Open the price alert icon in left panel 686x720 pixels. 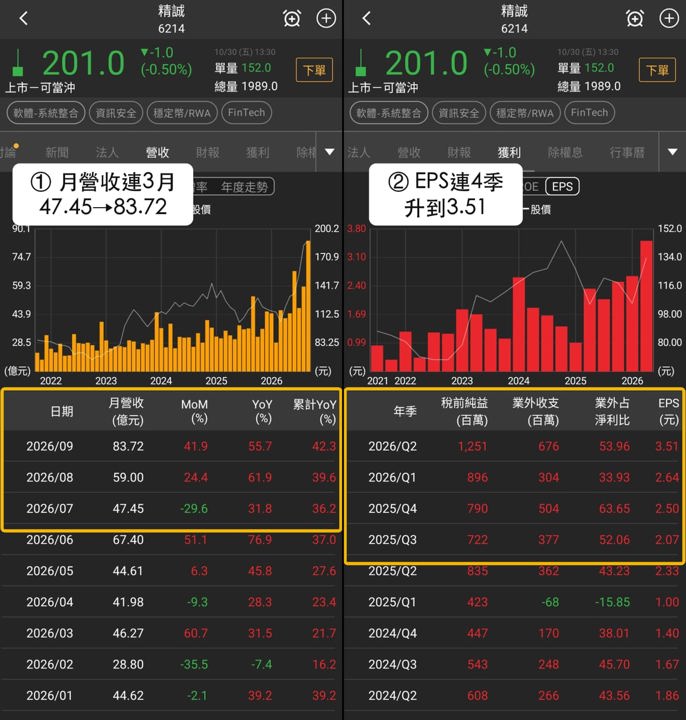pyautogui.click(x=292, y=18)
